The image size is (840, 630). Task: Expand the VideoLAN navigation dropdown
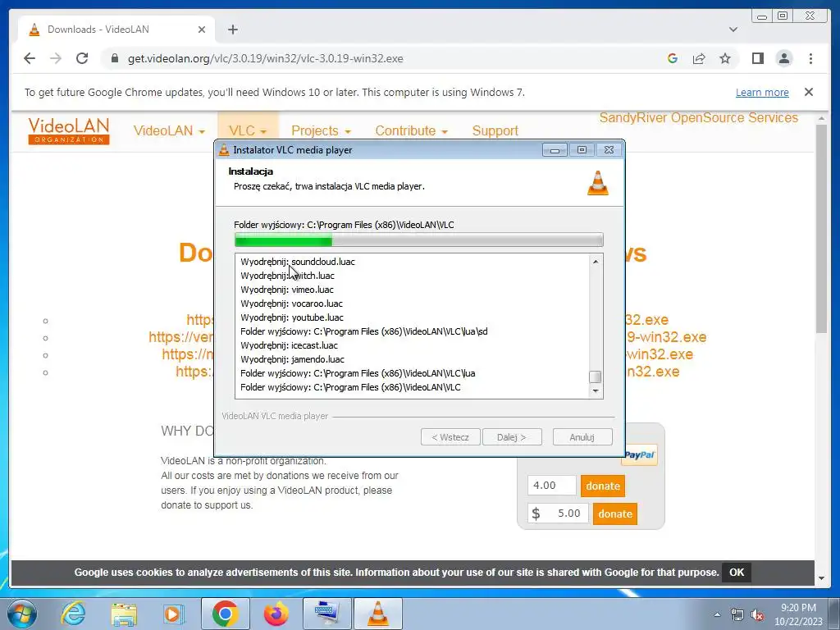(x=169, y=130)
